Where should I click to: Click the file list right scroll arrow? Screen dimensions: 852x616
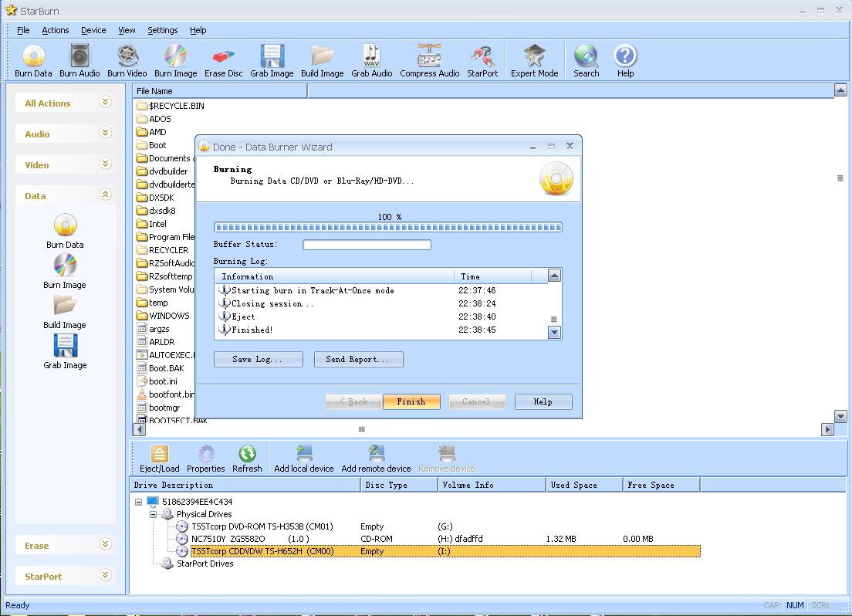[x=827, y=429]
